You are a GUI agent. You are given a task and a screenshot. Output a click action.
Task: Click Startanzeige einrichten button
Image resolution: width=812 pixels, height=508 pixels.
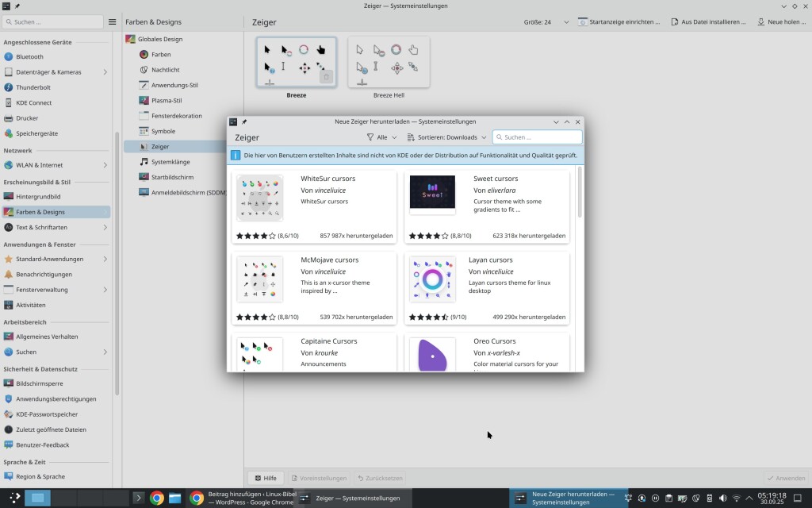(619, 21)
